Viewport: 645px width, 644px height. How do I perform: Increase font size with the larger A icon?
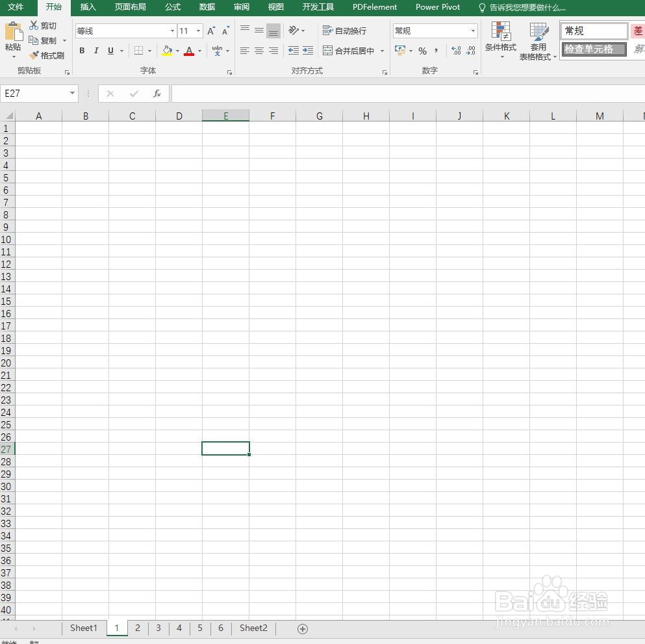point(211,31)
